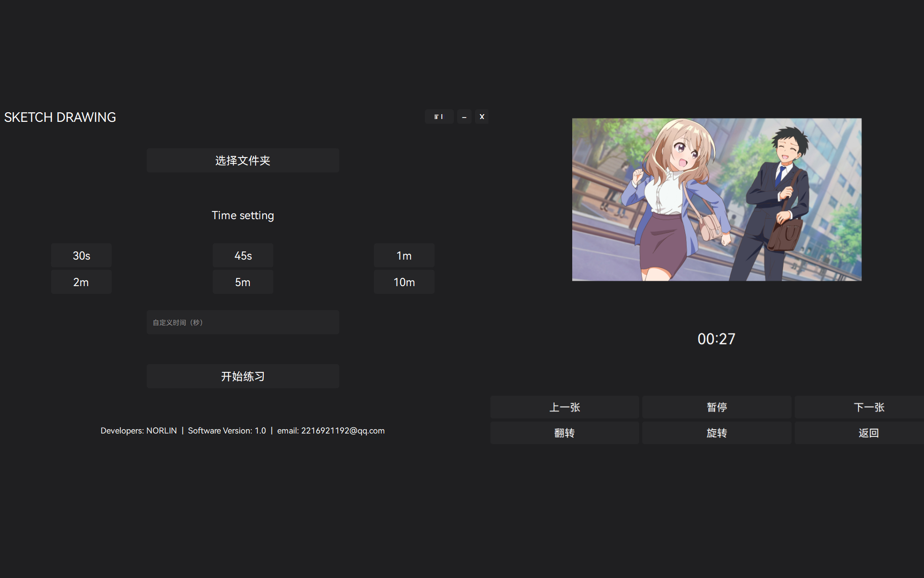924x578 pixels.
Task: Click the Time setting label
Action: click(x=243, y=215)
